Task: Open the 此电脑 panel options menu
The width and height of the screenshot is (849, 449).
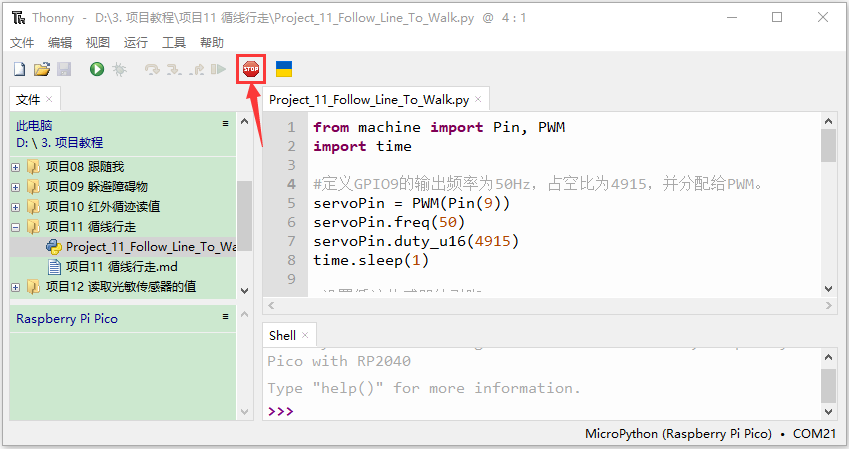Action: pos(225,123)
